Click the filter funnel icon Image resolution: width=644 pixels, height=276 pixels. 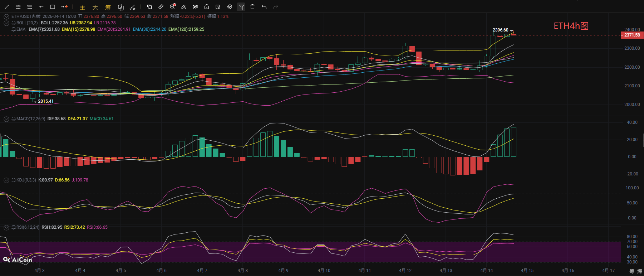[x=241, y=7]
